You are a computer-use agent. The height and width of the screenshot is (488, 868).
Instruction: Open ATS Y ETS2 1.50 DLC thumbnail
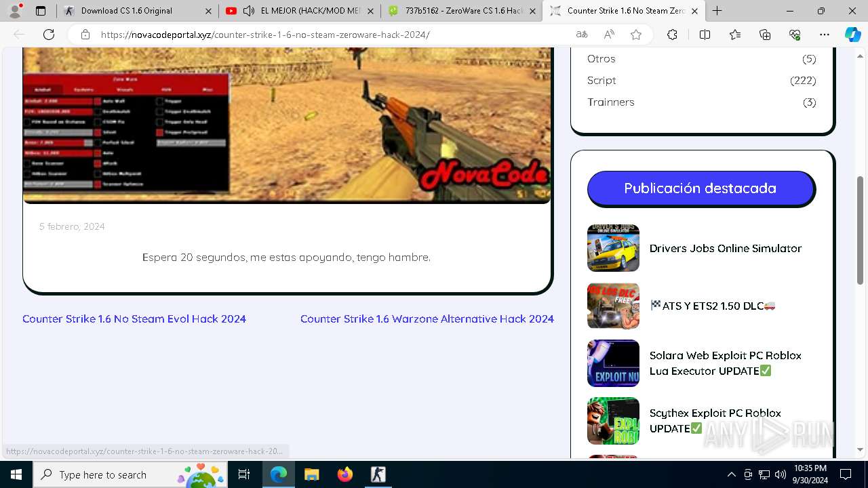[x=613, y=306]
